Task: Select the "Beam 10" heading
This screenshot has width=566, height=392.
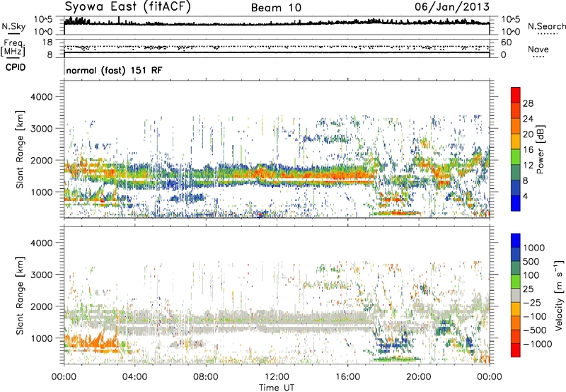Action: (276, 8)
